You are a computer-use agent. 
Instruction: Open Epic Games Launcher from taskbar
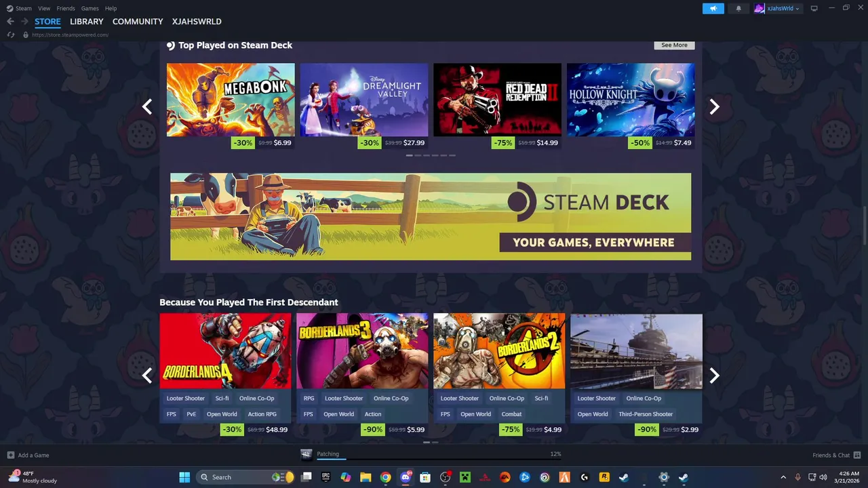tap(326, 477)
